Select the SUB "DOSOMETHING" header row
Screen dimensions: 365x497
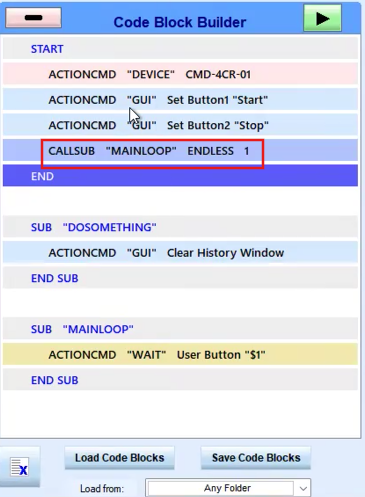180,227
